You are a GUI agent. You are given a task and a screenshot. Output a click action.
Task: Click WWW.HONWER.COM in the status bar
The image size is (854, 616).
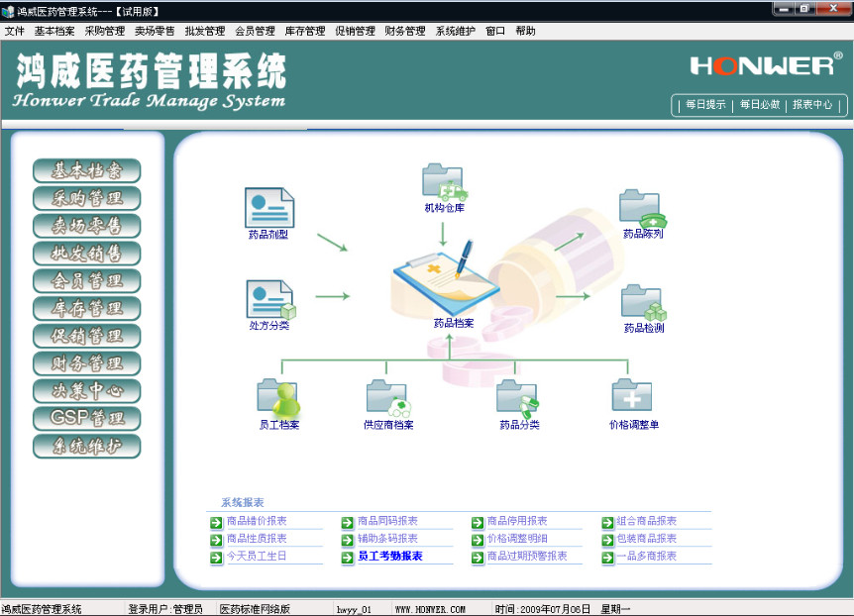(x=430, y=609)
